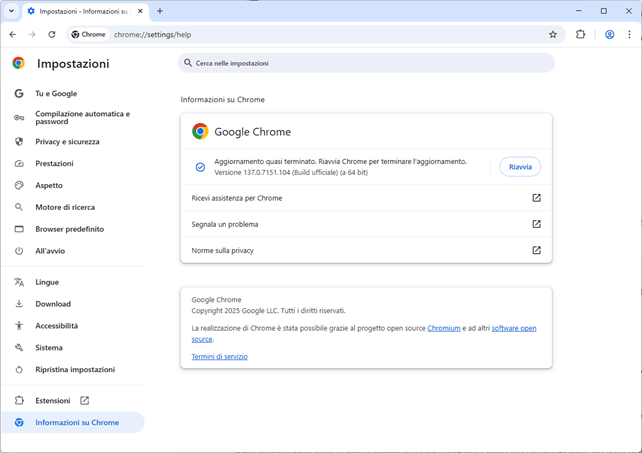Open Termini di servizio link
Image resolution: width=642 pixels, height=453 pixels.
[219, 356]
